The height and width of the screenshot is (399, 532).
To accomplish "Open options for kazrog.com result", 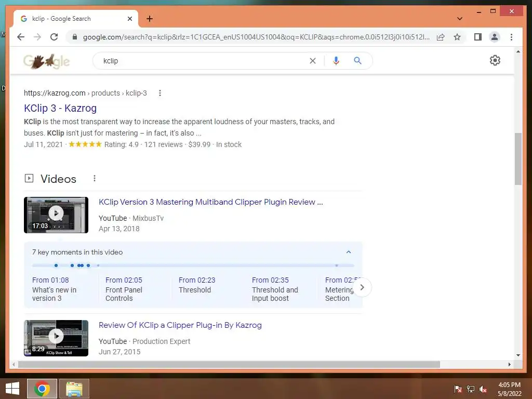I will 160,93.
